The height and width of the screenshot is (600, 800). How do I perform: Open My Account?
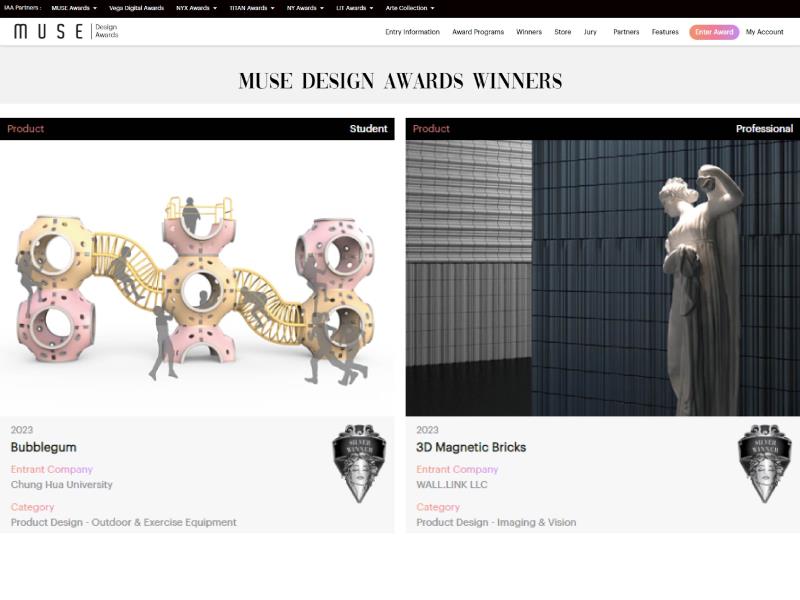tap(764, 32)
